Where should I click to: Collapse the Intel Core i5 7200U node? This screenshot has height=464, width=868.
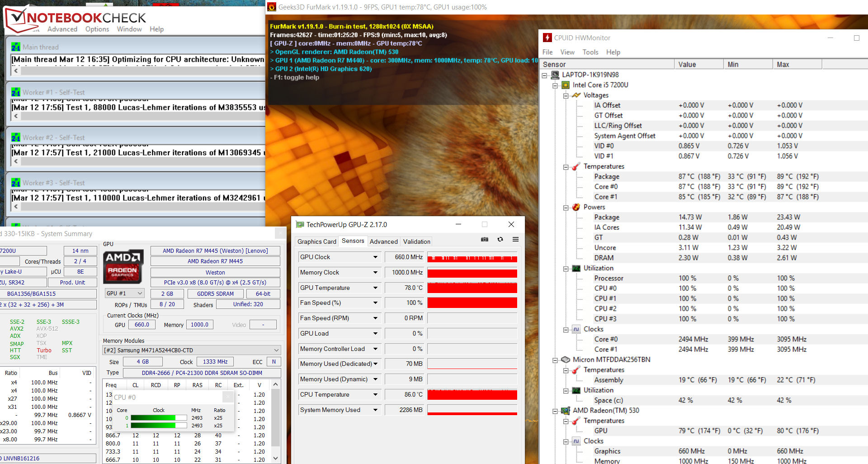point(555,85)
